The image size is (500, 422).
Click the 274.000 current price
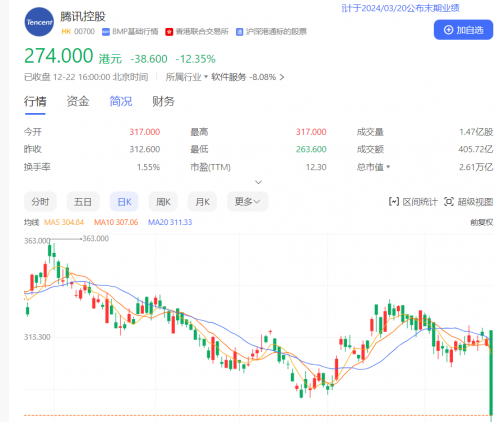(59, 56)
